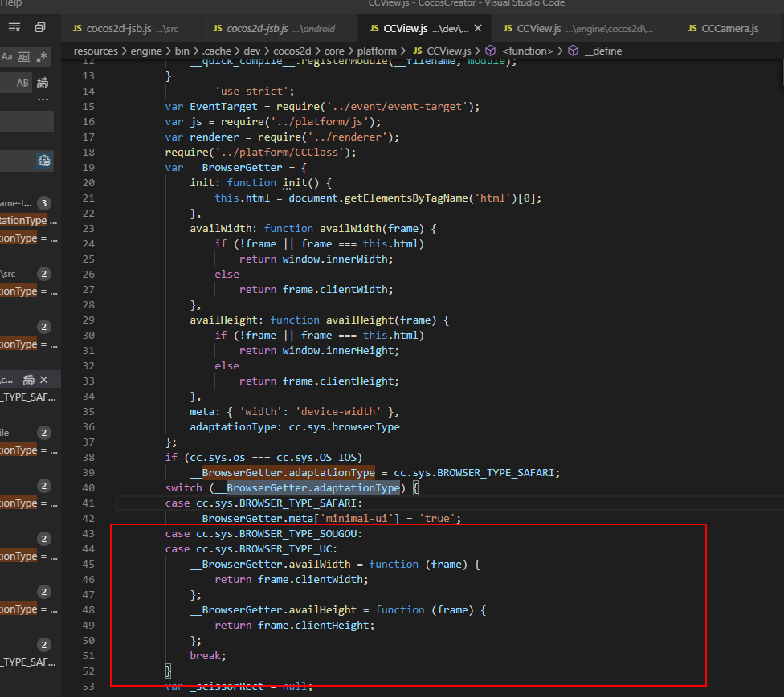Toggle Match Whole Word option

24,56
